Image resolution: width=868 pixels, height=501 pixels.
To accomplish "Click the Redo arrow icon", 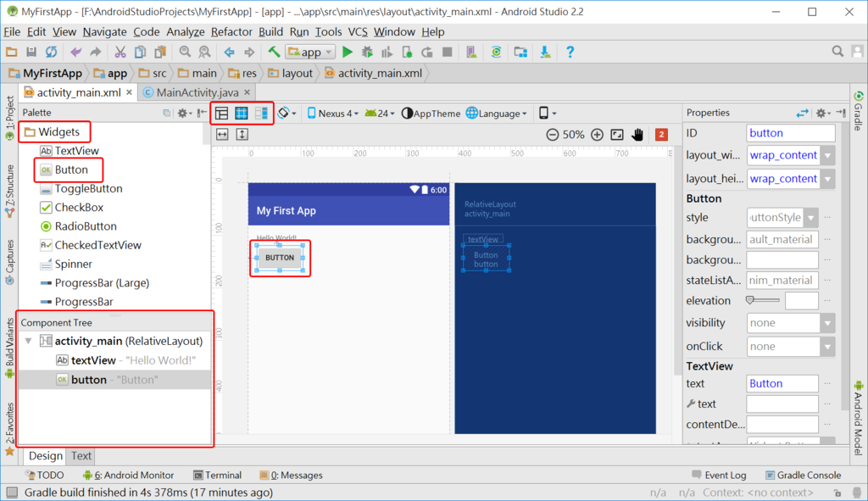I will point(96,52).
